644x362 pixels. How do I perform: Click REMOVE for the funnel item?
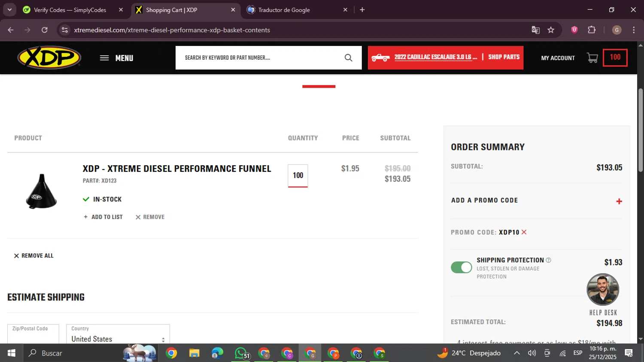[x=150, y=217]
